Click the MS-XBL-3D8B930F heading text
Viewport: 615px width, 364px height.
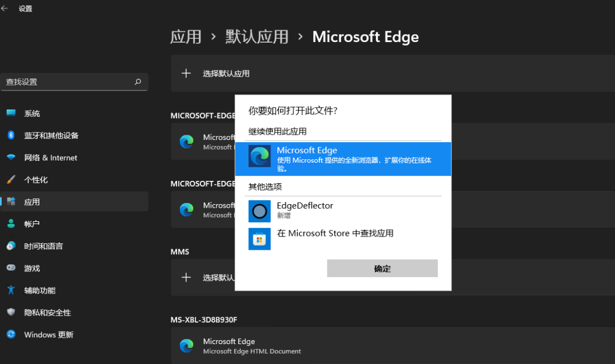click(203, 320)
